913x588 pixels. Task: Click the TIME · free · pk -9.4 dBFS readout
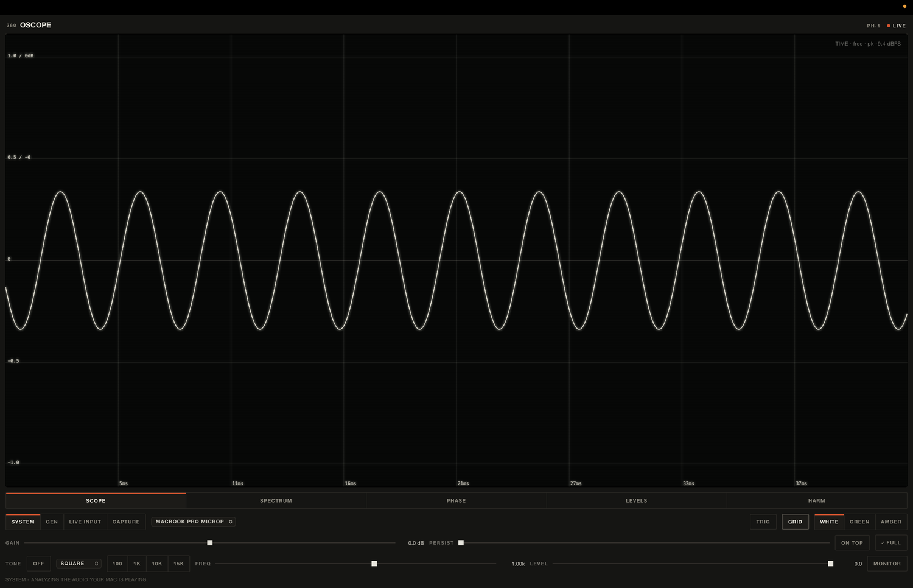click(868, 44)
